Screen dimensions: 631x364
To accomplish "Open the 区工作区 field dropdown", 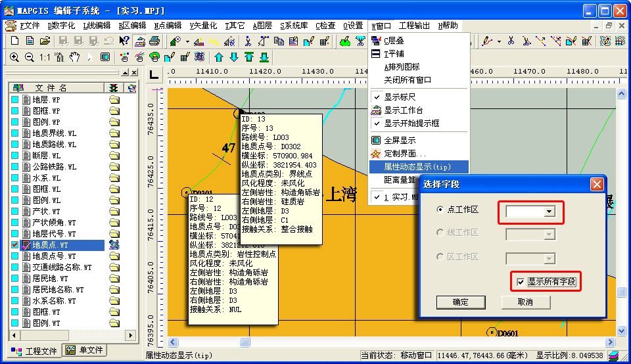I will click(x=549, y=259).
